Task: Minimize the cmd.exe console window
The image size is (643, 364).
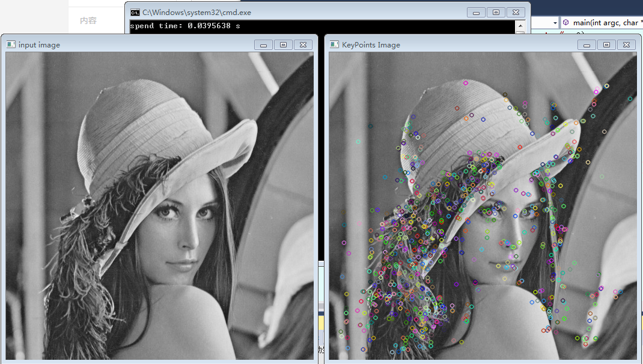Action: tap(476, 12)
